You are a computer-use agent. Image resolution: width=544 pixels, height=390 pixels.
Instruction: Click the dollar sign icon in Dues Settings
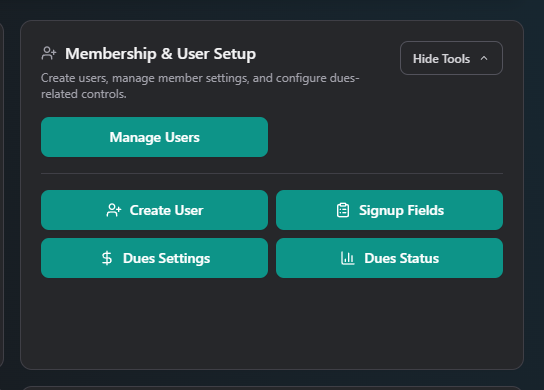point(107,258)
